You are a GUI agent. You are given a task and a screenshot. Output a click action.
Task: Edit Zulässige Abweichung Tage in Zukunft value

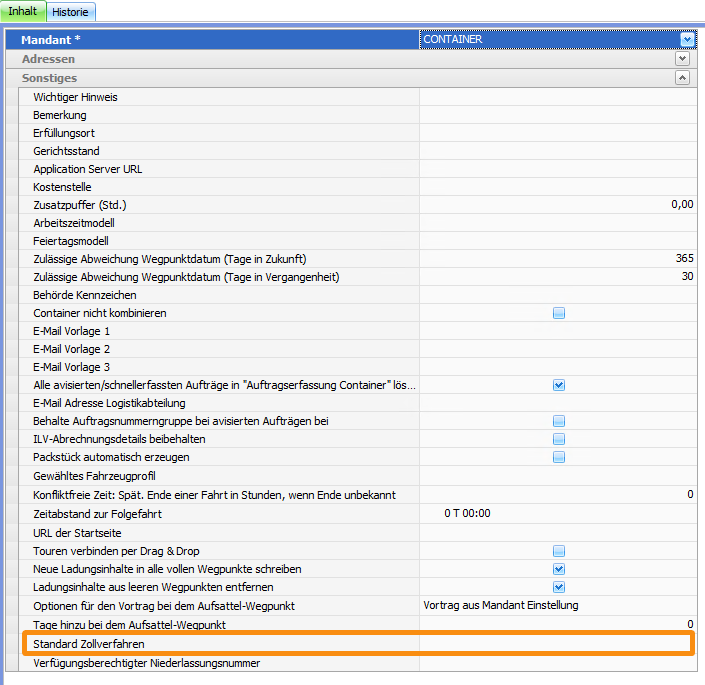556,258
